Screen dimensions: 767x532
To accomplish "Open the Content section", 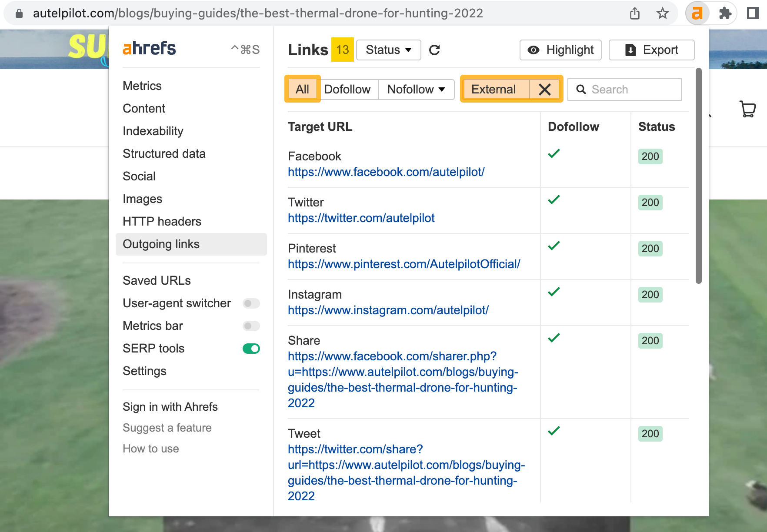I will click(144, 109).
